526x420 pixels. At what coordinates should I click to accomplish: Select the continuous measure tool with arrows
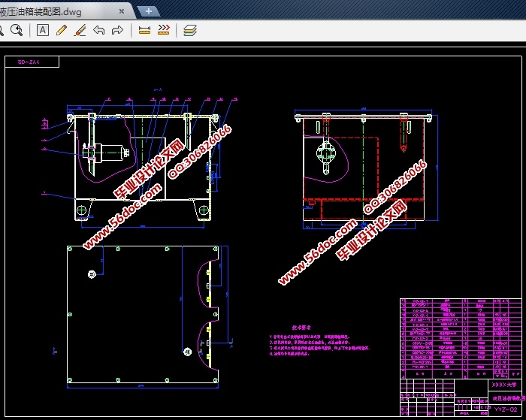(x=163, y=30)
